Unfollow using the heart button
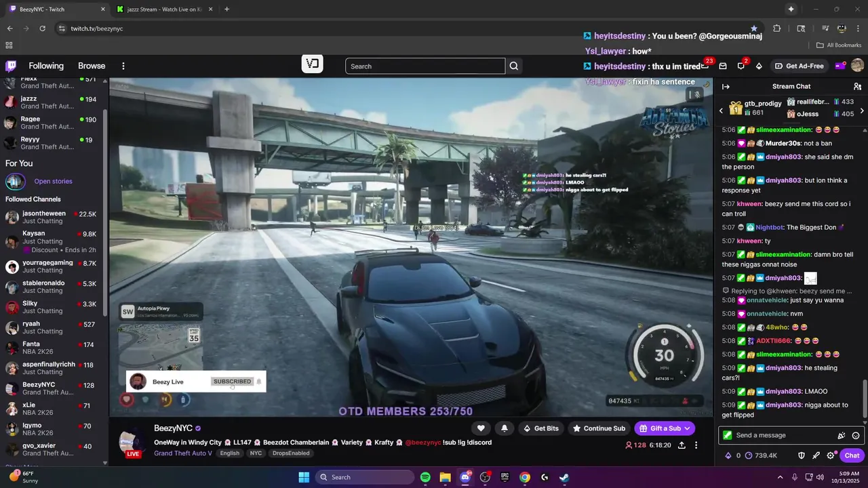868x488 pixels. [x=481, y=428]
